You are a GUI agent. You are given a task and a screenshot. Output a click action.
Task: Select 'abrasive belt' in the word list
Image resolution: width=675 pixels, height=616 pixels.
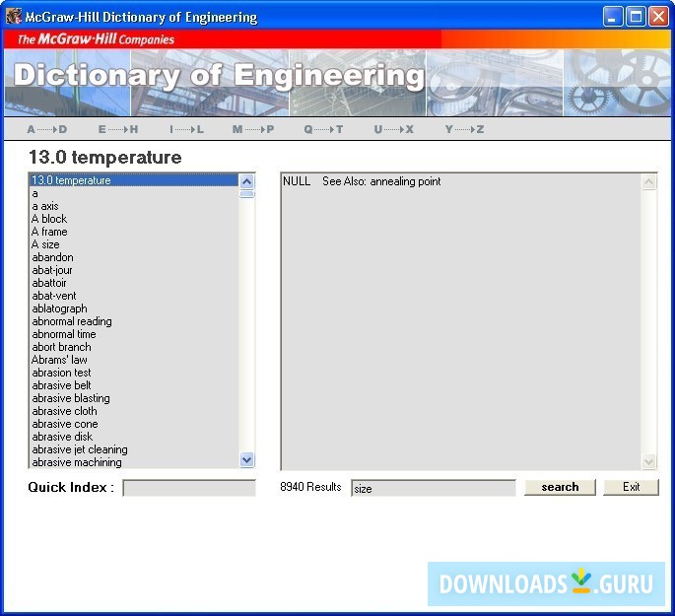tap(134, 385)
